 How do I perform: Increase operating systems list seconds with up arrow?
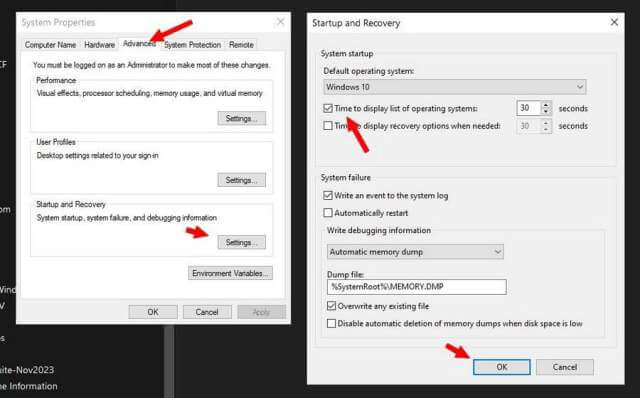click(x=546, y=105)
